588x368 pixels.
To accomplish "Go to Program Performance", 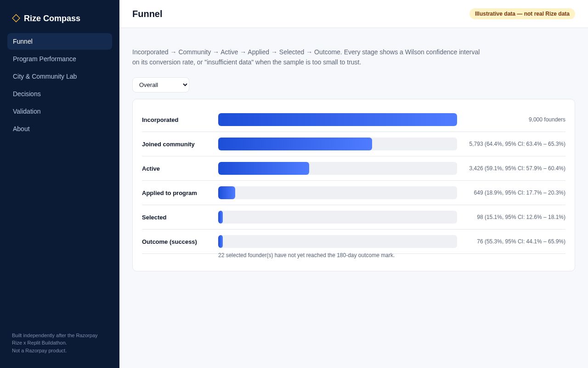I will click(x=60, y=59).
